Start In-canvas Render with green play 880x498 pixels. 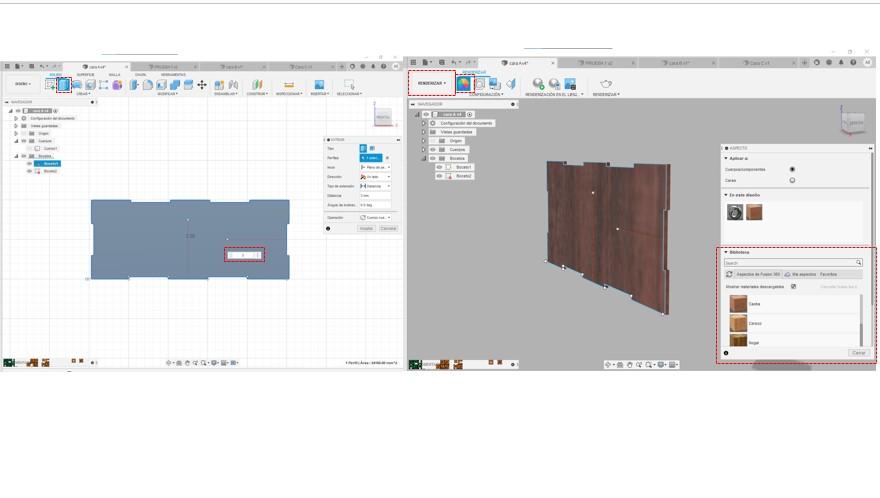point(538,84)
